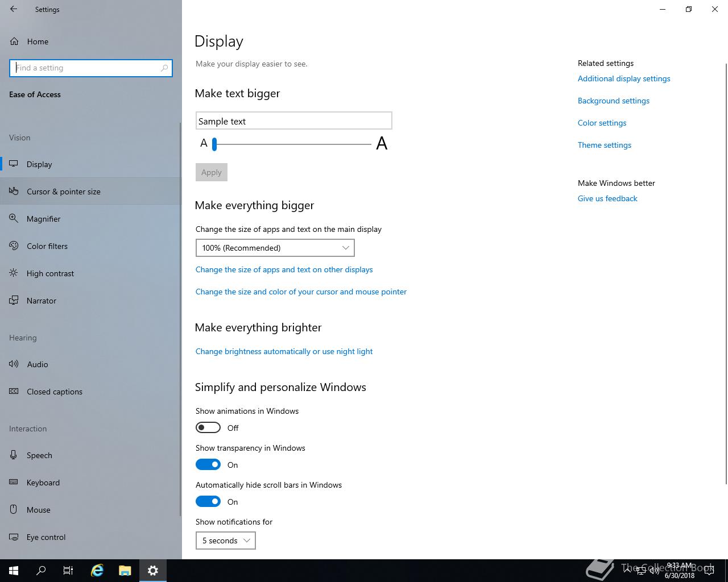
Task: Click the Cursor & pointer size icon
Action: click(14, 192)
